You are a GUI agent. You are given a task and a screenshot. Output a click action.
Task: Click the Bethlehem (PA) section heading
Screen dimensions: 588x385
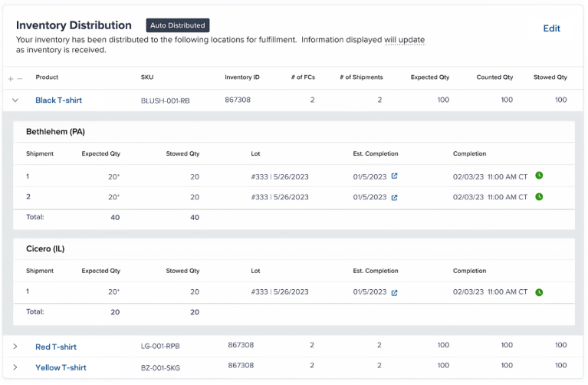coord(55,132)
